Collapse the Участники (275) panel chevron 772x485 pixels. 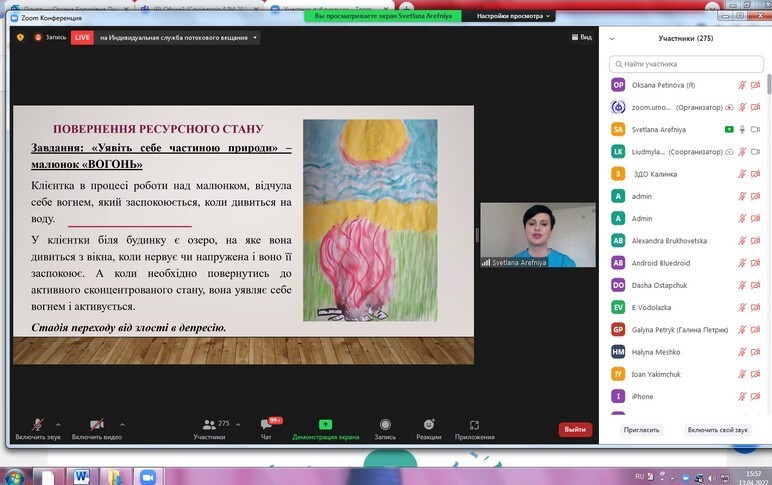pos(611,38)
